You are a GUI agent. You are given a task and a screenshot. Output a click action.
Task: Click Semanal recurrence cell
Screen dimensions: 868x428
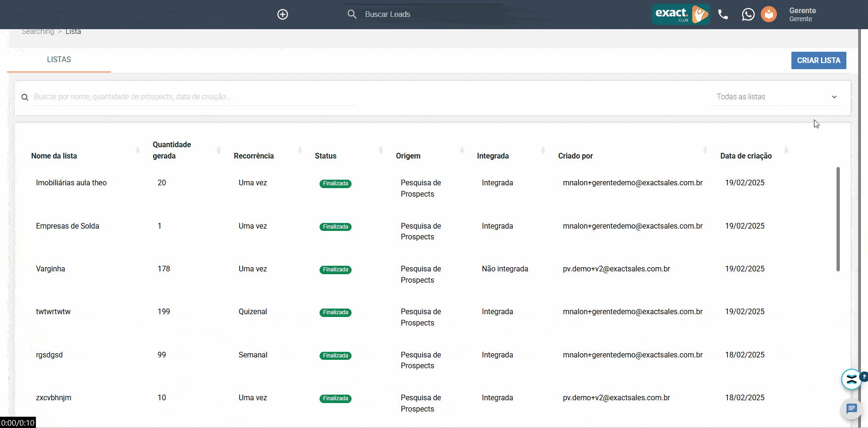click(x=253, y=355)
